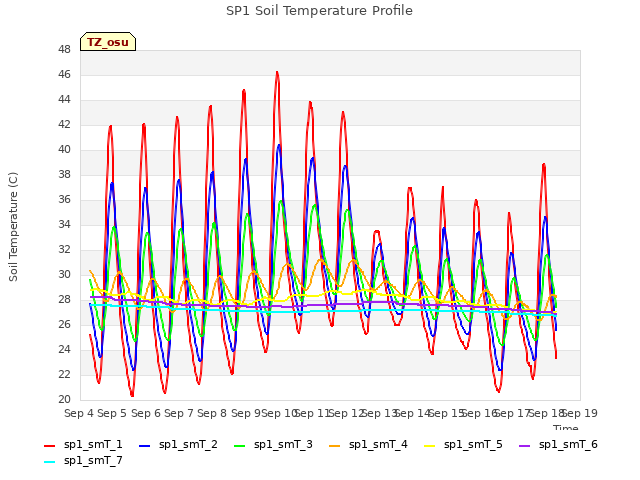Toggle sp1_smT_2 series in legend
Viewport: 640px width, 480px height.
click(x=178, y=444)
